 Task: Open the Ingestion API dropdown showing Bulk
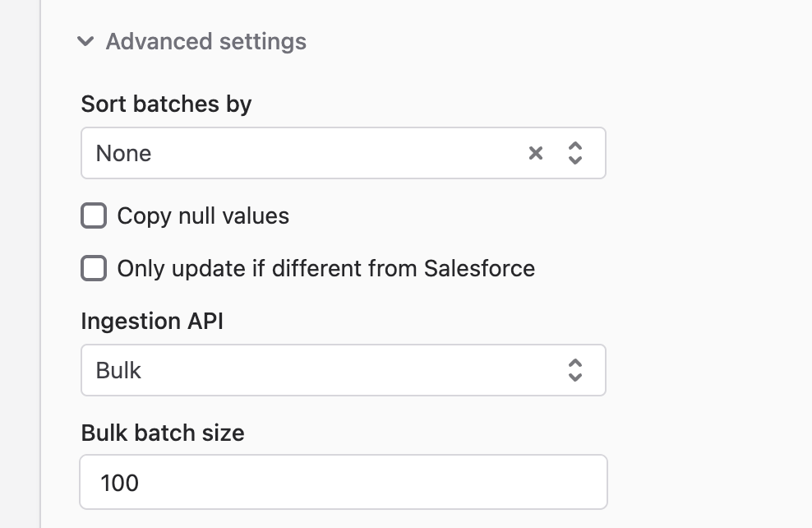344,370
